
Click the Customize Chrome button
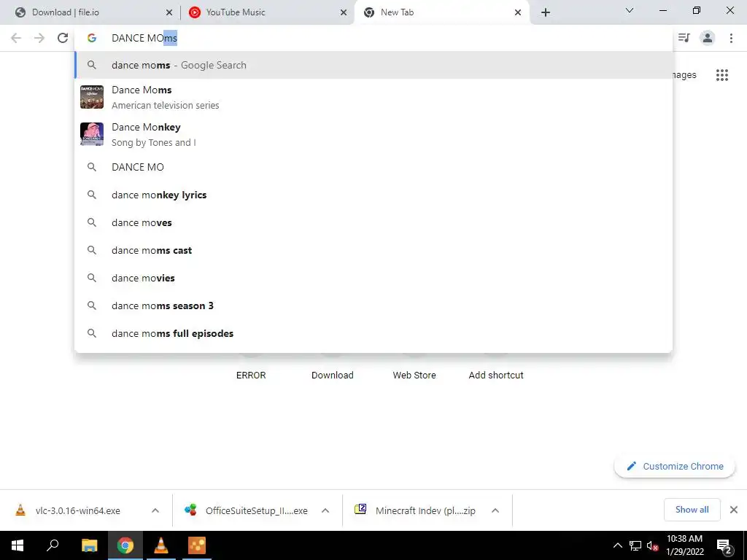coord(675,466)
